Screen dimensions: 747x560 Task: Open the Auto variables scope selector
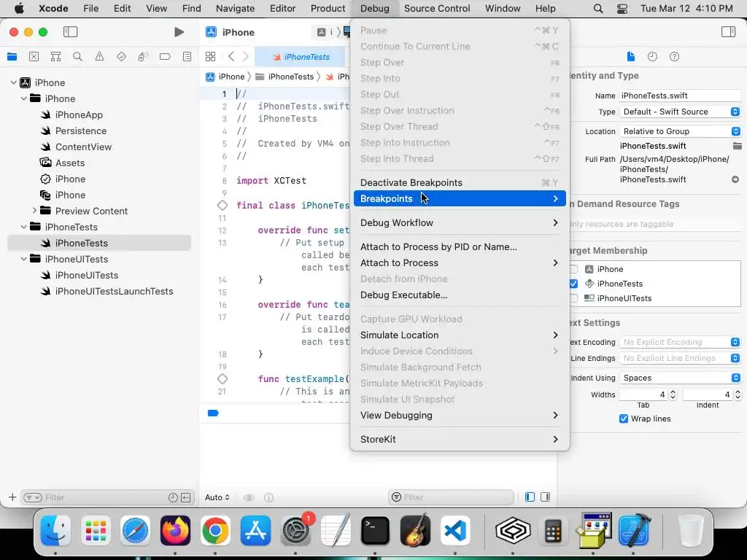click(217, 497)
